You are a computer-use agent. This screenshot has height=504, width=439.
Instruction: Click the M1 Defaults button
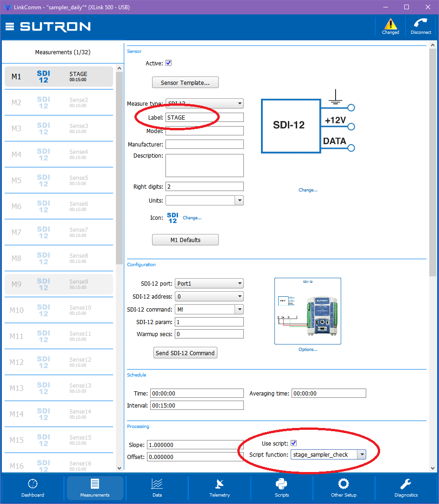pyautogui.click(x=185, y=240)
